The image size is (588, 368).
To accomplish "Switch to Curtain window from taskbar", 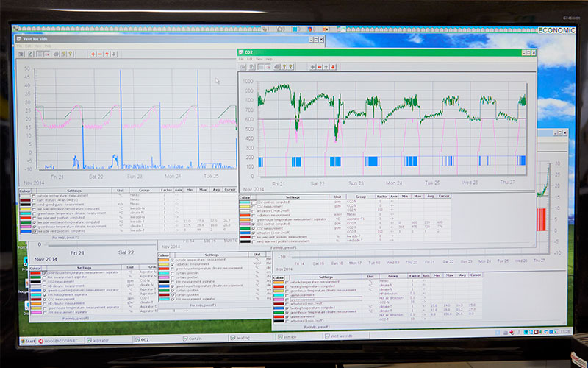I will tap(204, 339).
